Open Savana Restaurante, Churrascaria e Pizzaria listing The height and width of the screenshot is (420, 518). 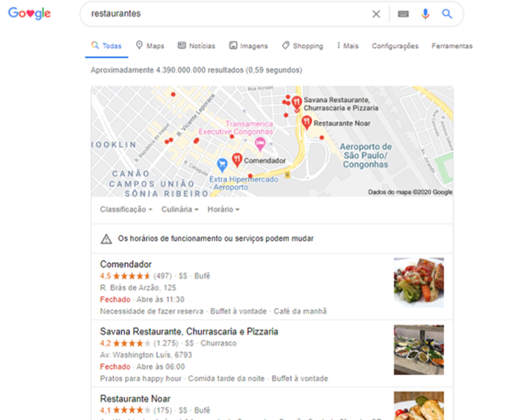189,331
